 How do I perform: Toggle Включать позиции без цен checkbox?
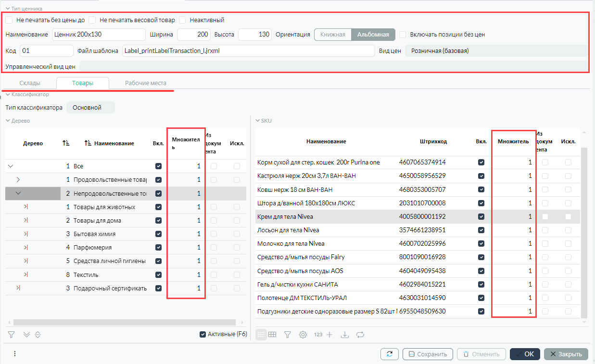[402, 35]
